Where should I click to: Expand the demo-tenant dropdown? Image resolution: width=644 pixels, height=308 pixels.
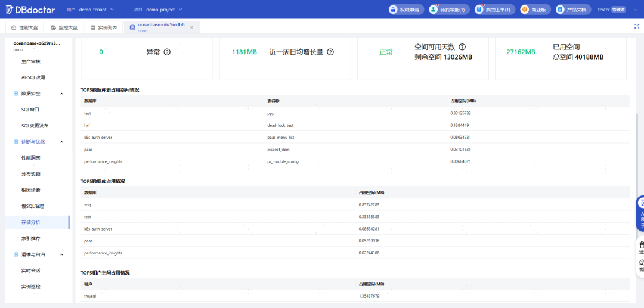pyautogui.click(x=97, y=9)
